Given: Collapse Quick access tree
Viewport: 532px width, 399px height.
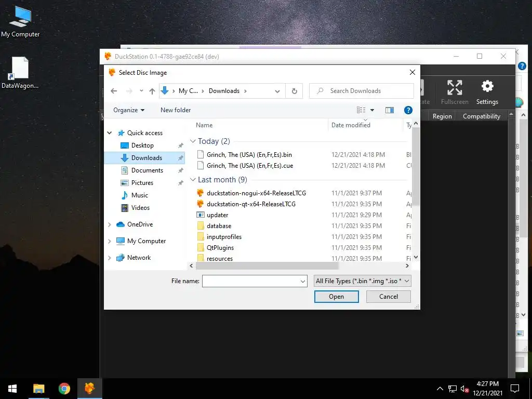Looking at the screenshot, I should [109, 133].
